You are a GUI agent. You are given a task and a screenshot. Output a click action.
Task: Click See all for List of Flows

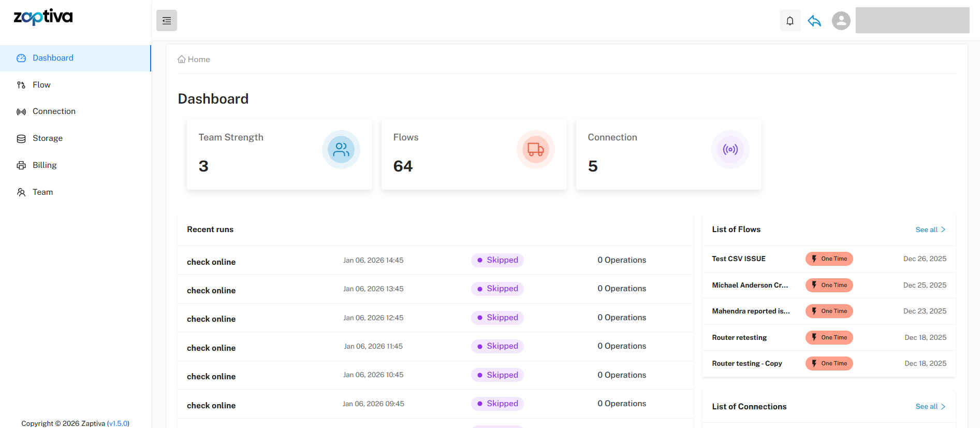pos(930,230)
